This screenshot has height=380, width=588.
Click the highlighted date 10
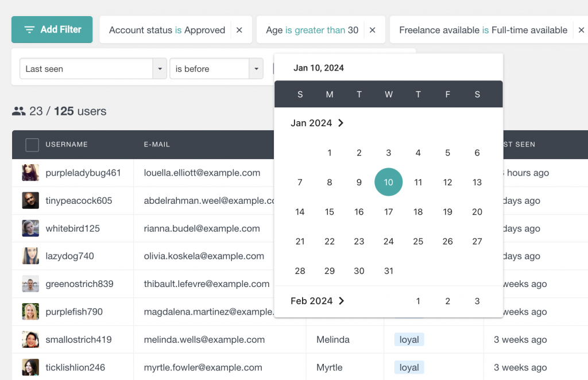[388, 182]
